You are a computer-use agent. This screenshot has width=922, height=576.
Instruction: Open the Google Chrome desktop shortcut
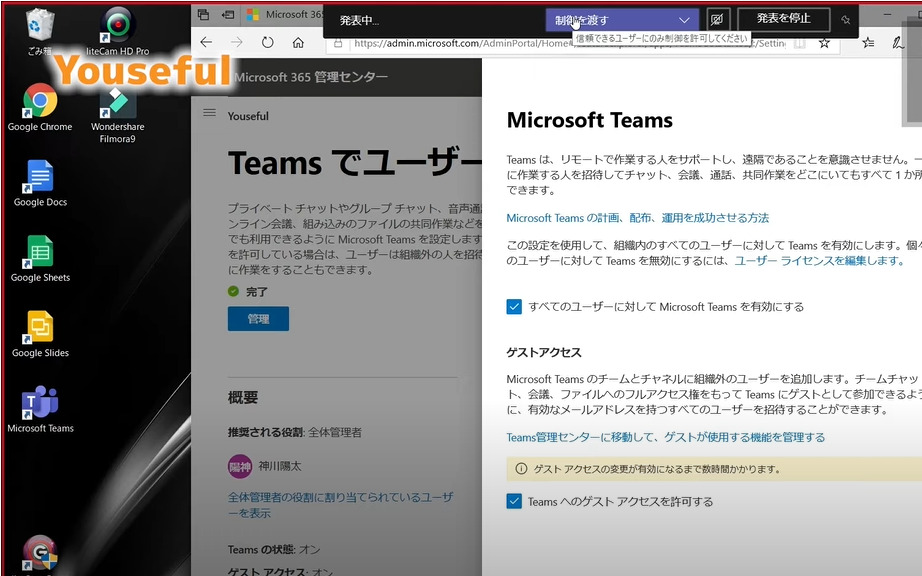point(40,108)
